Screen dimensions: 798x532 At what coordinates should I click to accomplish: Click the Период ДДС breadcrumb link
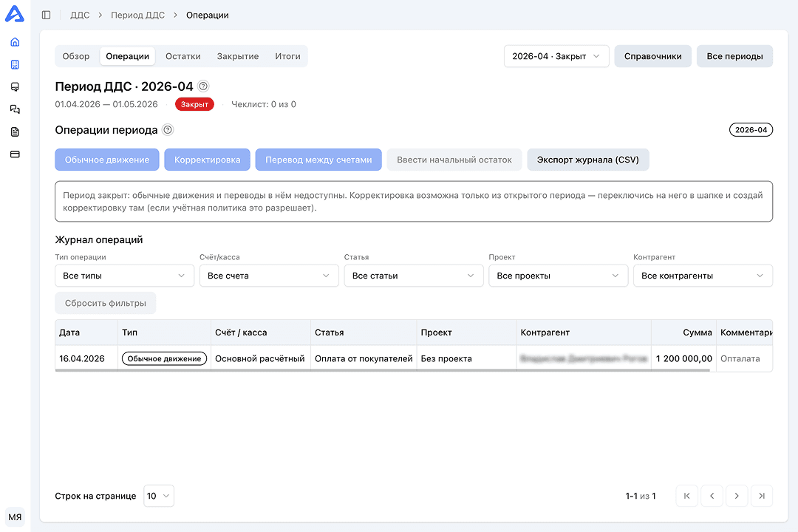pyautogui.click(x=138, y=16)
